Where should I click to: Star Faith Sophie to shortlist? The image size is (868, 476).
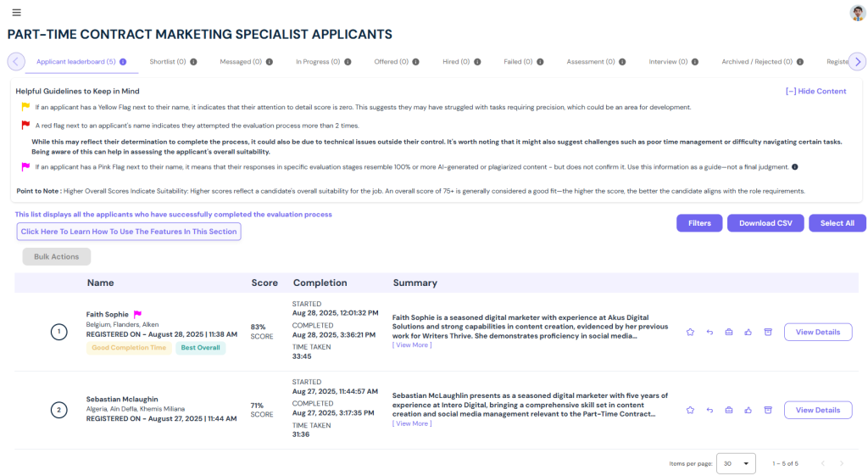click(x=690, y=332)
